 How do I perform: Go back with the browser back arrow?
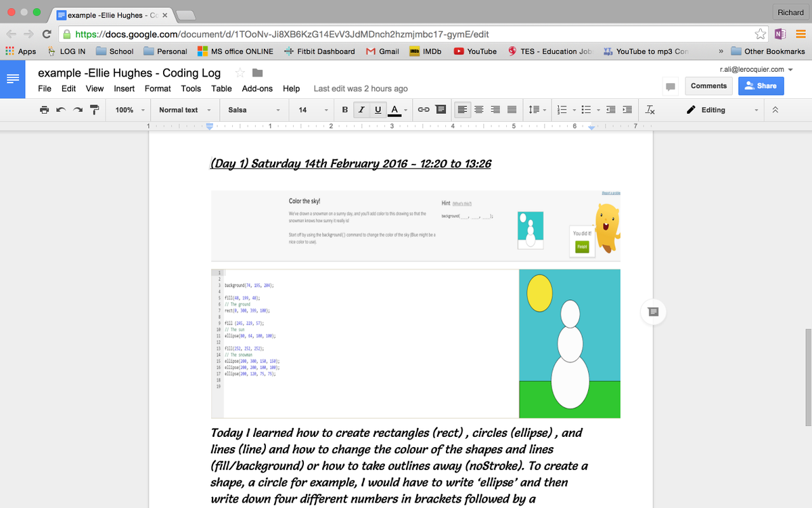[12, 34]
